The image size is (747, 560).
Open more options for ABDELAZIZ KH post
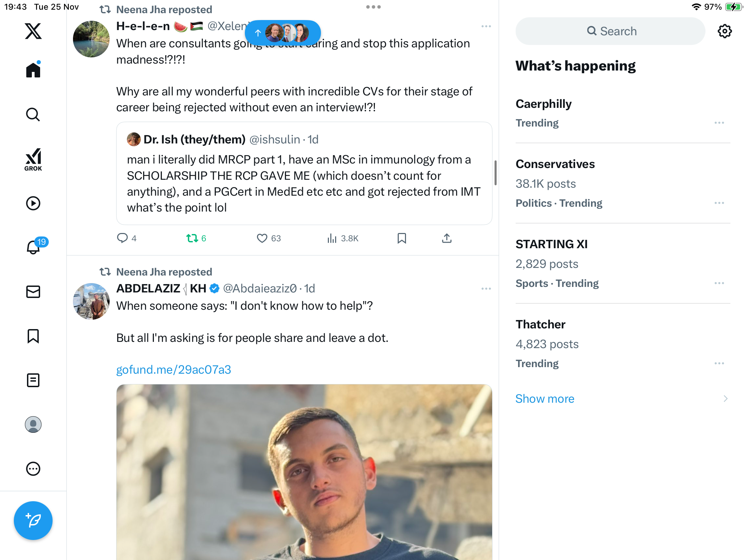pyautogui.click(x=486, y=289)
